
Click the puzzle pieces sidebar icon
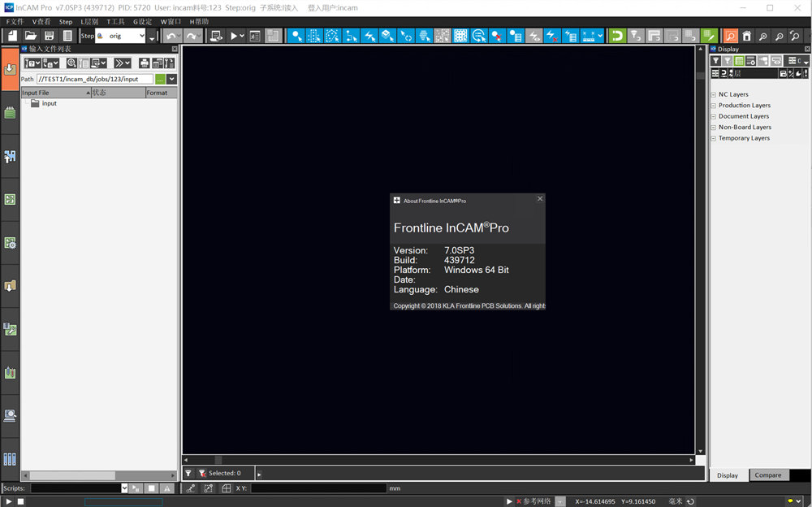[10, 156]
